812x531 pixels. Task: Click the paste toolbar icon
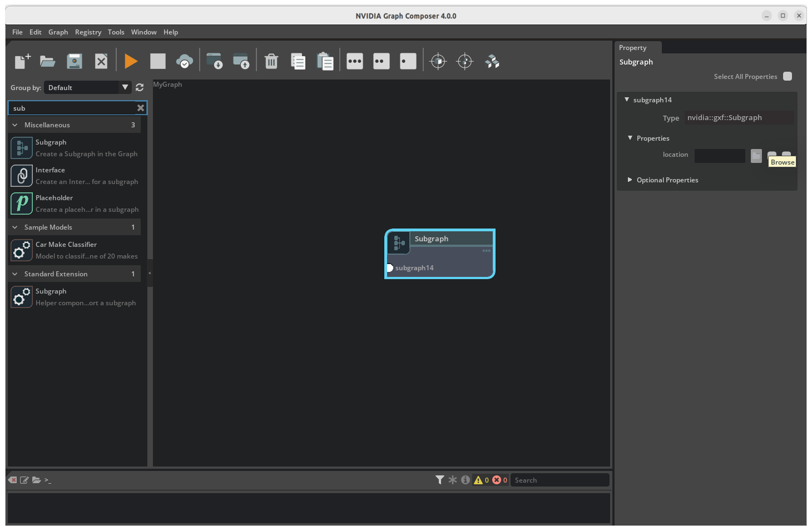click(325, 61)
